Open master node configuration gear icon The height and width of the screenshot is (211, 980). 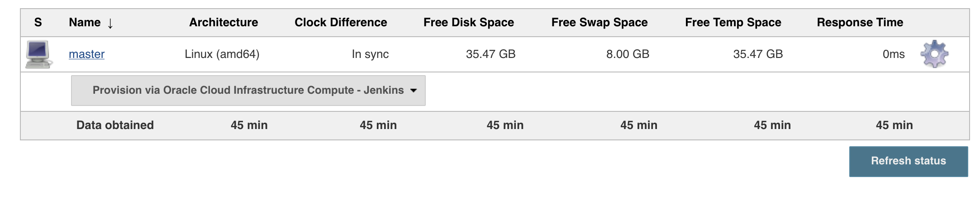click(934, 54)
